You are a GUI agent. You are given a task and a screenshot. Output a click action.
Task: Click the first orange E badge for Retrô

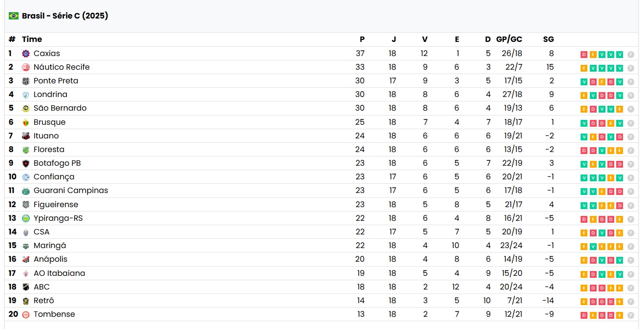coord(584,302)
